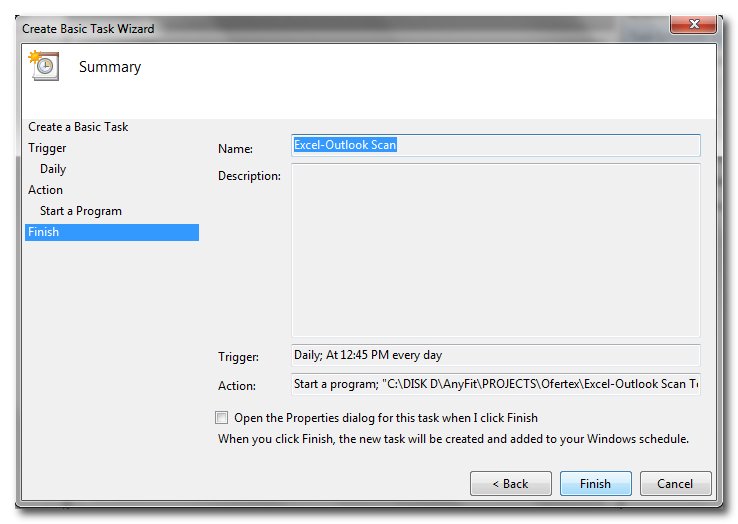Select the Create a Basic Task step
The image size is (738, 524).
(x=78, y=127)
